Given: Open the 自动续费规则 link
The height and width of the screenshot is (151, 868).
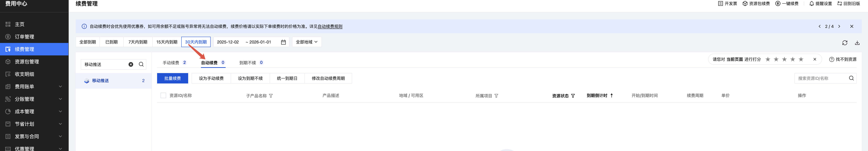Looking at the screenshot, I should 330,27.
